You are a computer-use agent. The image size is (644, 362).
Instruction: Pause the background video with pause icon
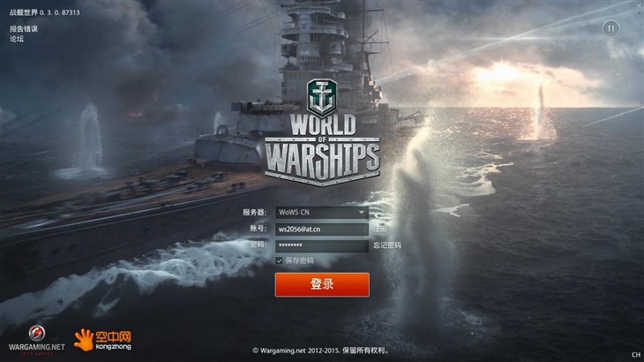(x=610, y=28)
